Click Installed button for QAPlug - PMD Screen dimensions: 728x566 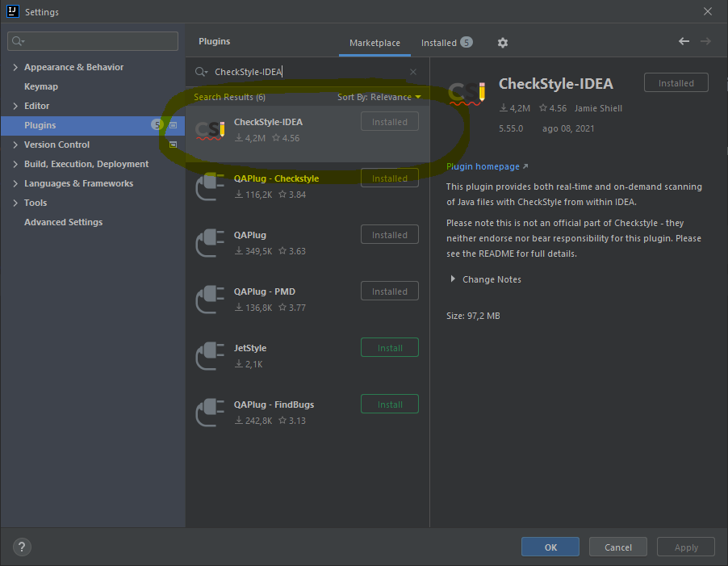click(390, 291)
